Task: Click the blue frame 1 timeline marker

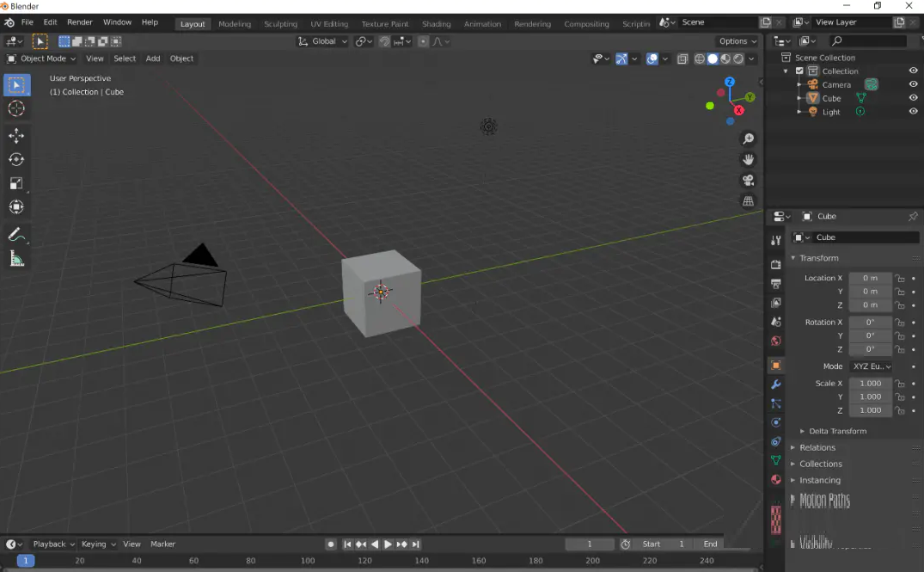Action: (x=26, y=561)
